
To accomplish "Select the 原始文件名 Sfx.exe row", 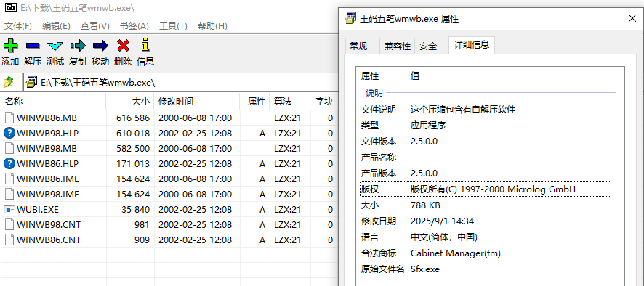I will [x=486, y=269].
